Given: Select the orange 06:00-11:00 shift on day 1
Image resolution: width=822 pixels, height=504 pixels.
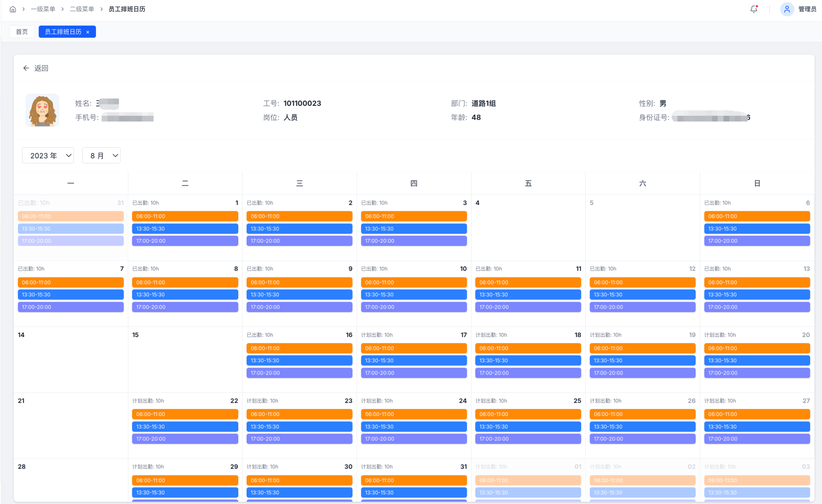Looking at the screenshot, I should pyautogui.click(x=185, y=216).
